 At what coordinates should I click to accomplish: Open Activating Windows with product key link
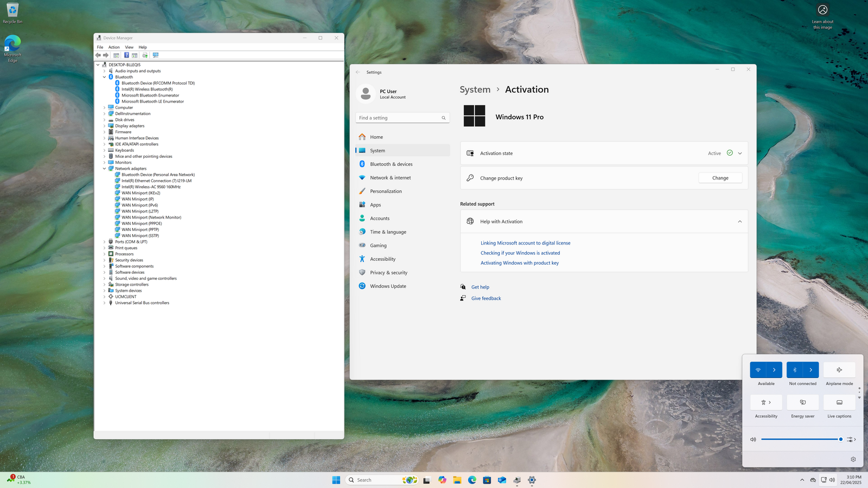(520, 263)
